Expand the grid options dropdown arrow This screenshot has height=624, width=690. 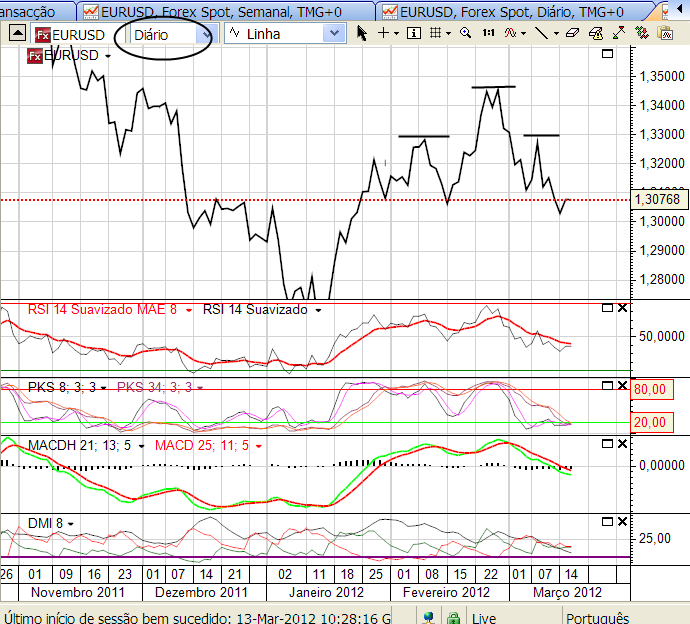pyautogui.click(x=449, y=33)
